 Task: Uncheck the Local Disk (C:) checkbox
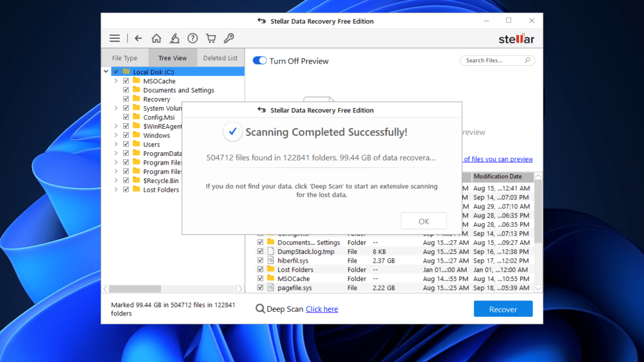tap(116, 72)
